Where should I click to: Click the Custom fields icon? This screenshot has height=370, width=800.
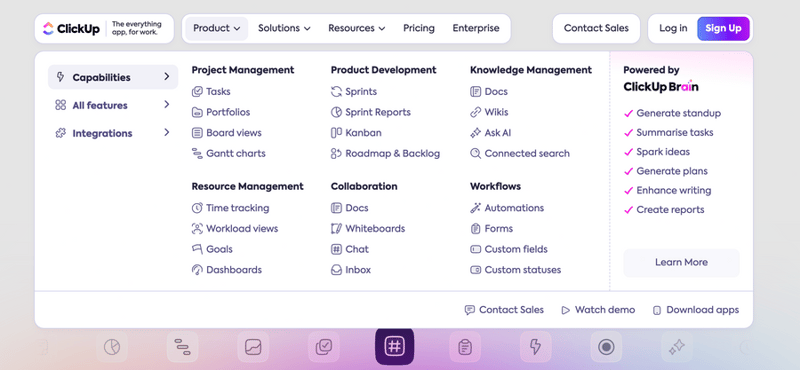pyautogui.click(x=476, y=249)
